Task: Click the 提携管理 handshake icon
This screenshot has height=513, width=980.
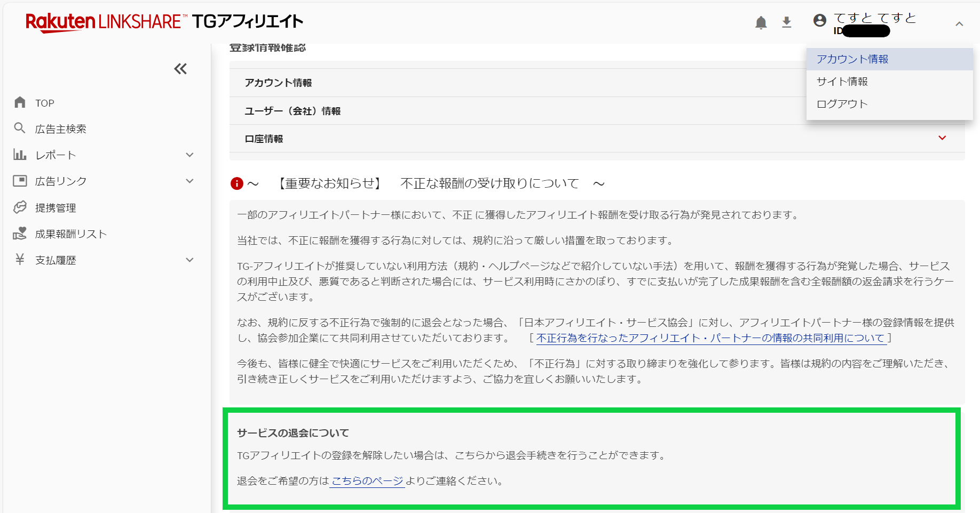Action: coord(20,207)
